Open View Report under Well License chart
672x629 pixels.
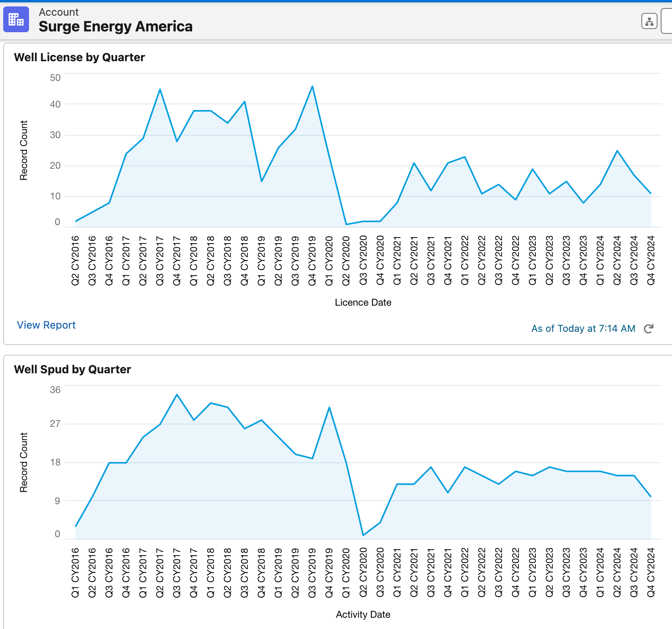(46, 325)
